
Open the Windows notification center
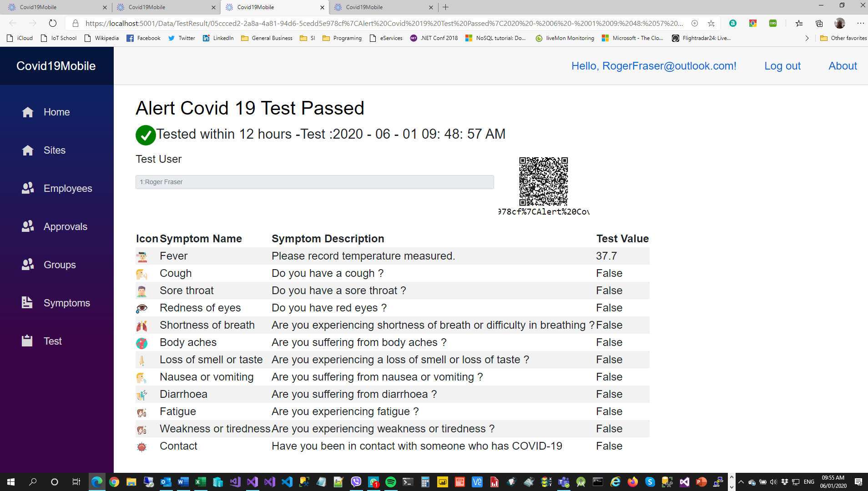point(858,482)
